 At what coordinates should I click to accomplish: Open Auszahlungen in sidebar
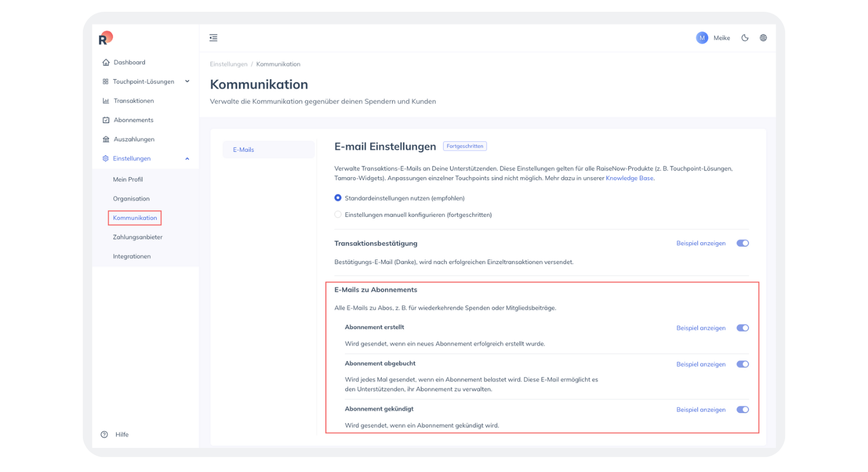pyautogui.click(x=134, y=139)
